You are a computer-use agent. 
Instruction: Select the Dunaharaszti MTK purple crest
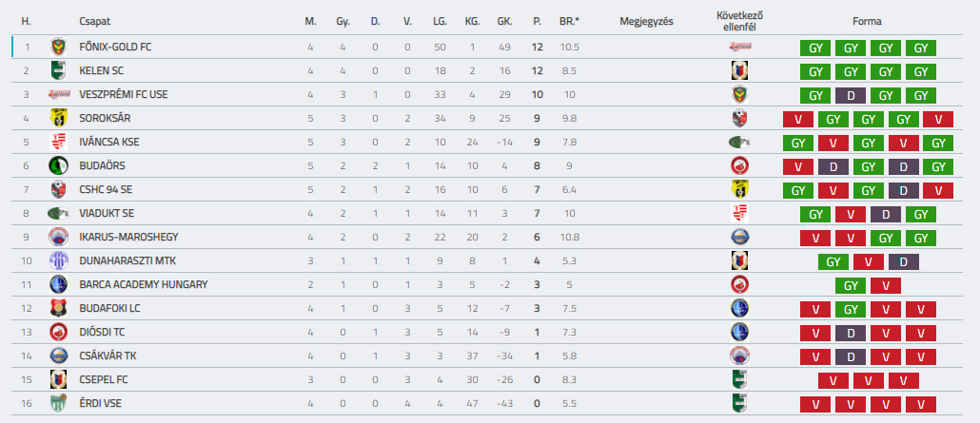[x=58, y=260]
